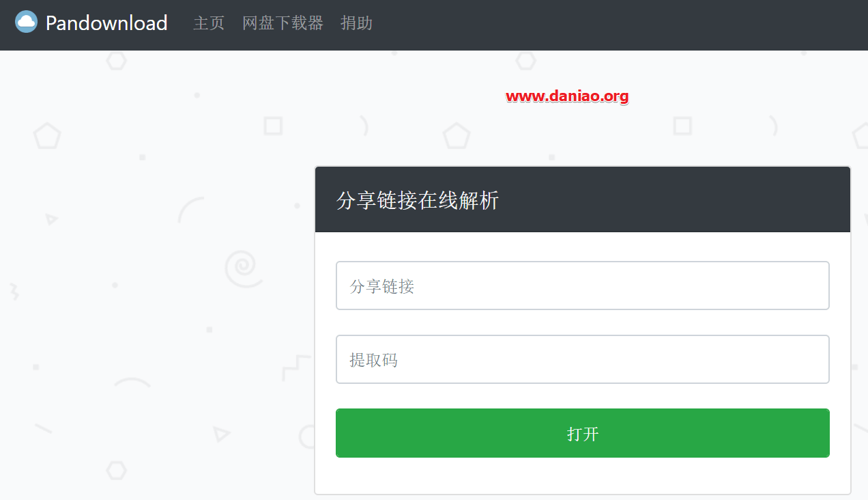Click the square outline beneath 网盘下载器 link

273,126
